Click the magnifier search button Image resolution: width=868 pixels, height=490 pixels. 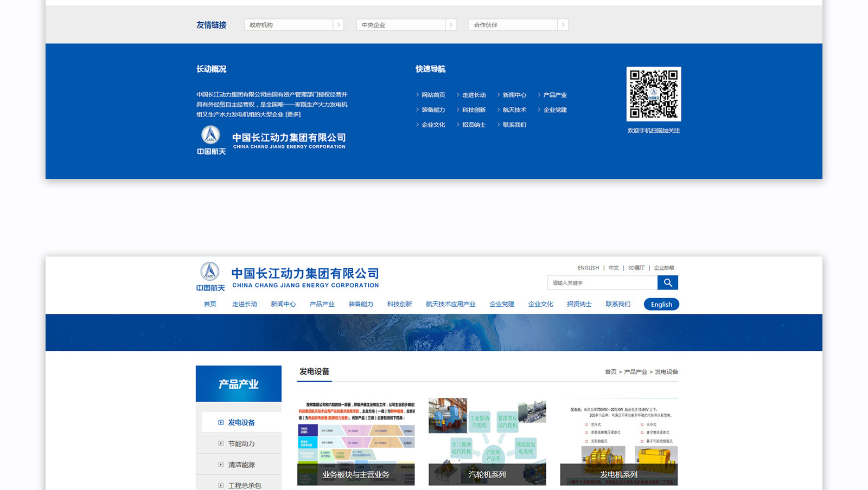coord(667,282)
